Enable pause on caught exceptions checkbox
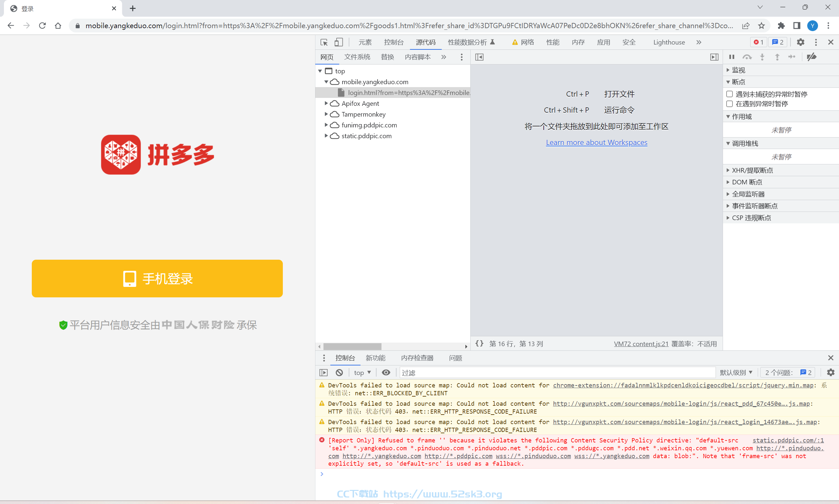The height and width of the screenshot is (504, 839). [729, 103]
